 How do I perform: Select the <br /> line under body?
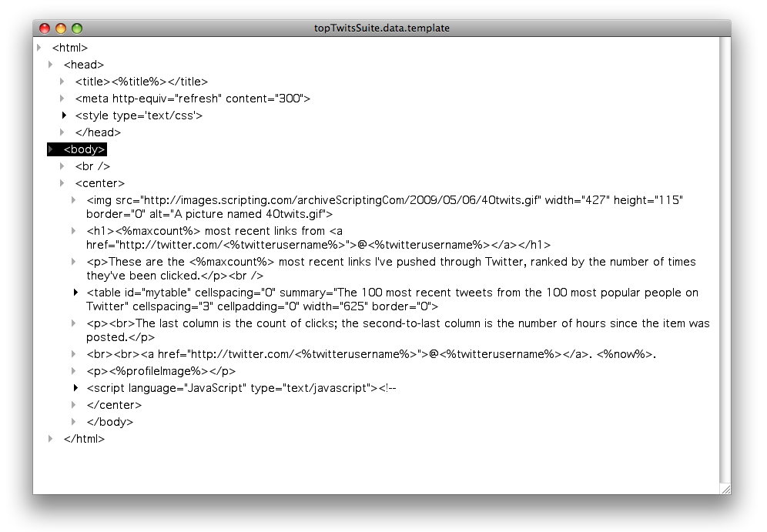pos(92,166)
